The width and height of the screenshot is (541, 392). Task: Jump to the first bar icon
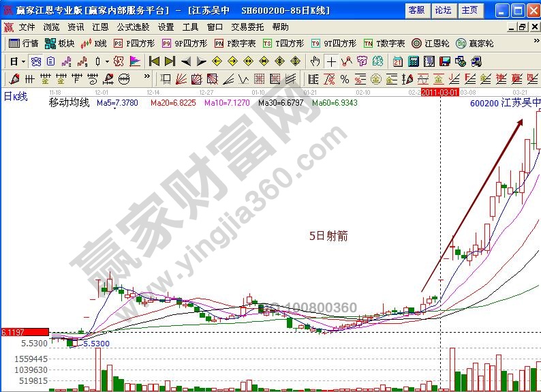click(x=154, y=61)
